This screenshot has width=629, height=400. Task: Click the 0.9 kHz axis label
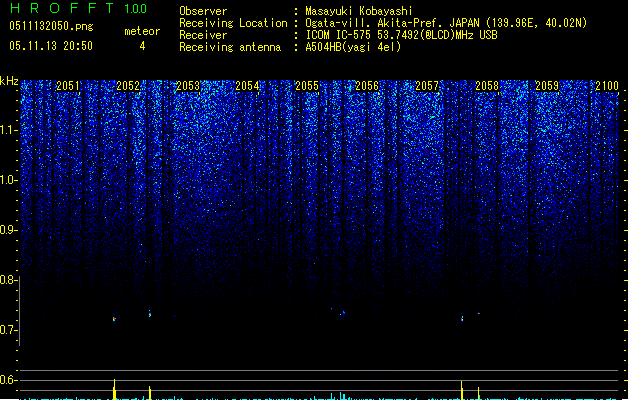click(8, 230)
